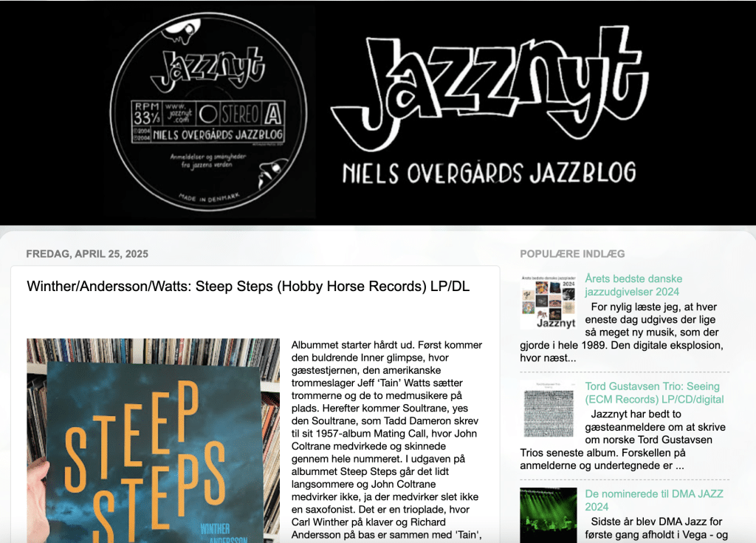Open De nominerede til DMA JAZZ 2024 link
The image size is (756, 543).
coord(654,501)
